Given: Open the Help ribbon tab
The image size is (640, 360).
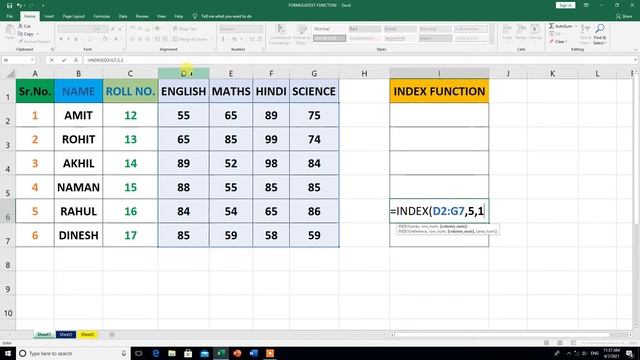Looking at the screenshot, I should coord(179,16).
